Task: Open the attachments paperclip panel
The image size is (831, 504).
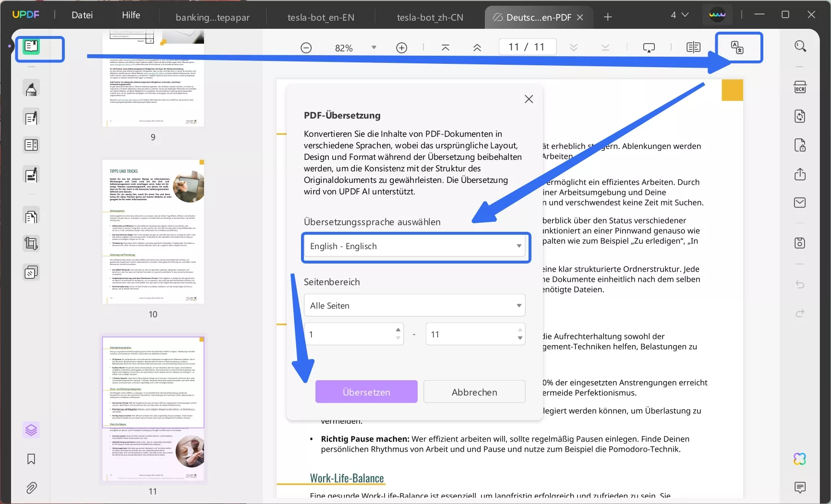Action: (x=31, y=488)
